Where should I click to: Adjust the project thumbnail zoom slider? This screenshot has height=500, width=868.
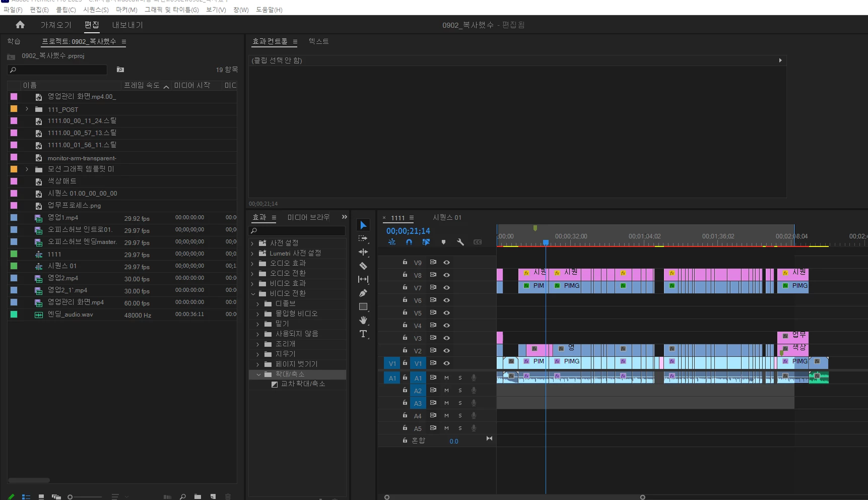pyautogui.click(x=85, y=497)
